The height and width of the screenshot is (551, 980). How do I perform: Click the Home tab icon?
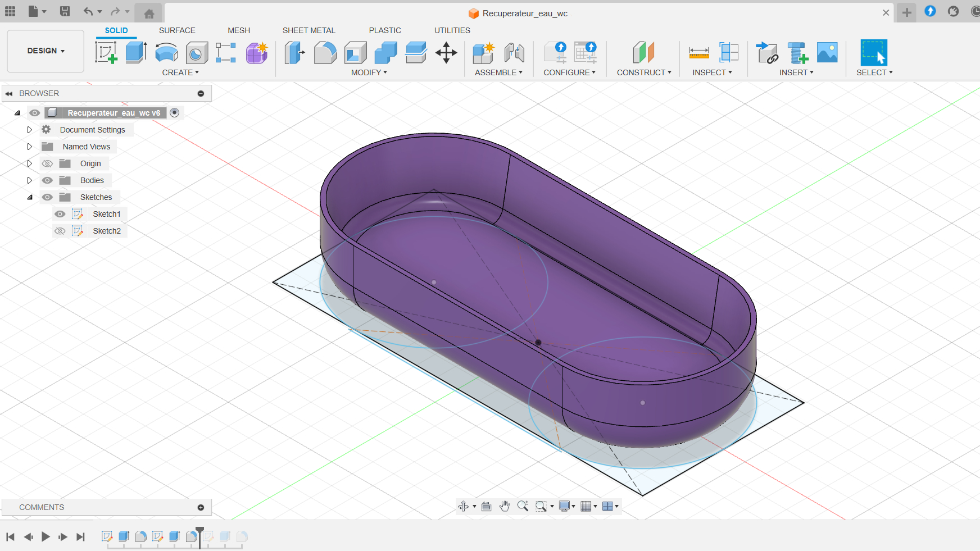[x=149, y=13]
